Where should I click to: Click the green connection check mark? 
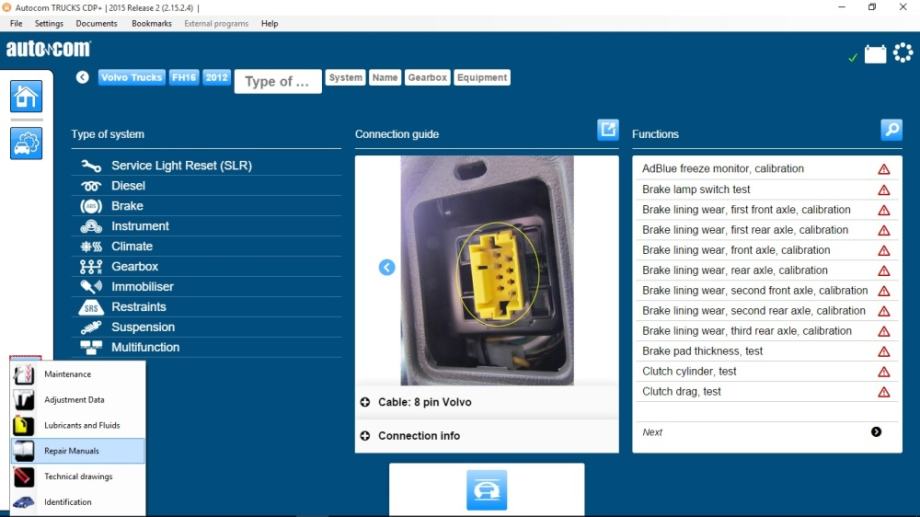point(853,57)
